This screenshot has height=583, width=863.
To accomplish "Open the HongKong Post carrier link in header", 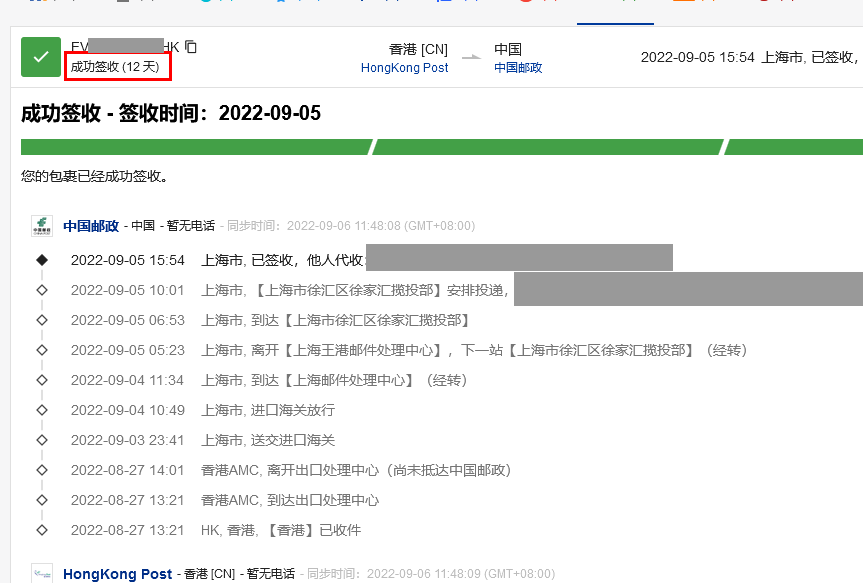I will [404, 68].
